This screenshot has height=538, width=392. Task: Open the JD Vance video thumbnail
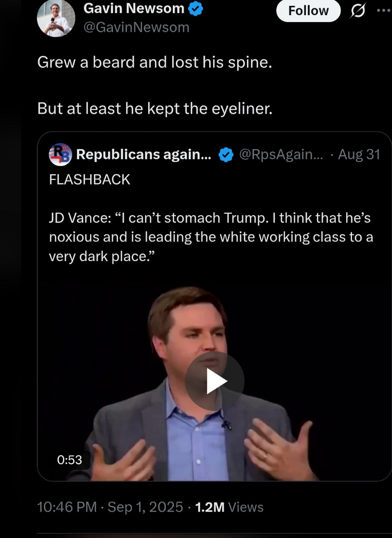tap(214, 381)
